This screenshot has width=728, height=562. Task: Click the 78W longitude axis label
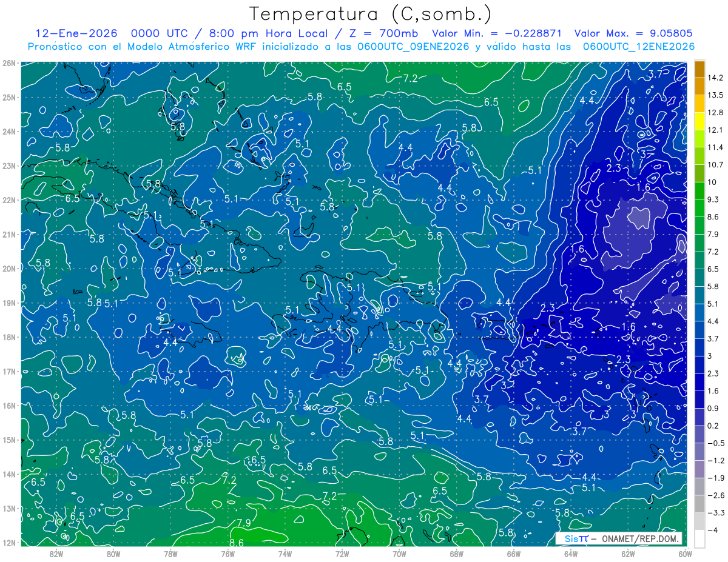pos(170,553)
